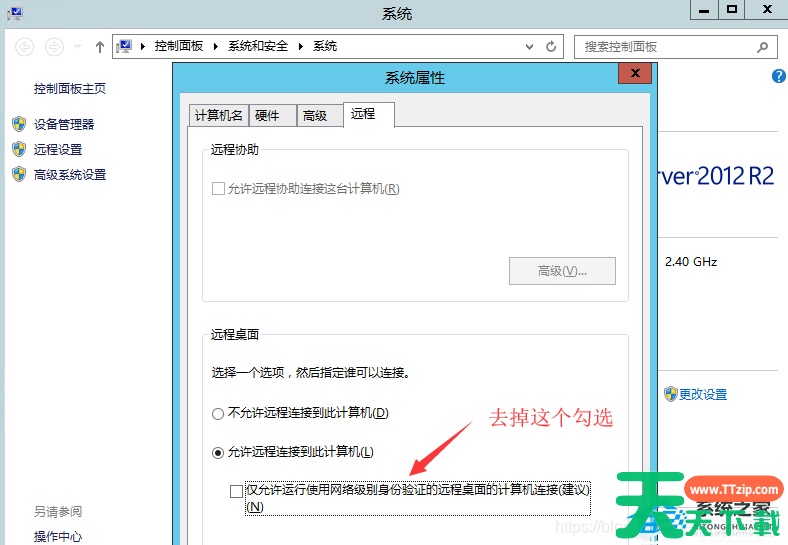Open help with the blue question mark

(x=779, y=77)
